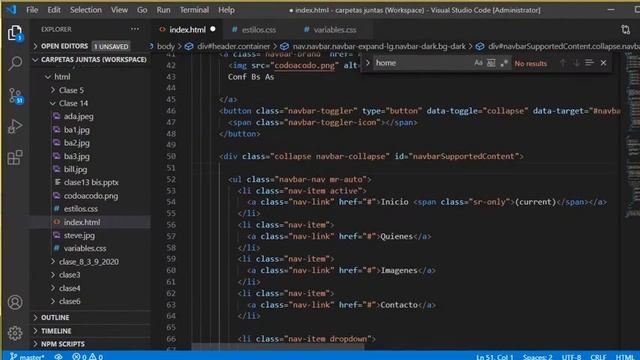
Task: Select variables.css in the file tree
Action: pyautogui.click(x=84, y=248)
